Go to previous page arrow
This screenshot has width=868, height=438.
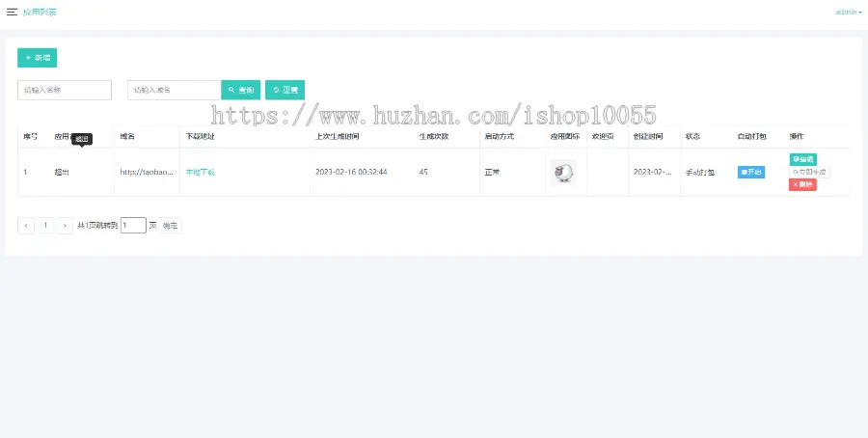(x=26, y=226)
